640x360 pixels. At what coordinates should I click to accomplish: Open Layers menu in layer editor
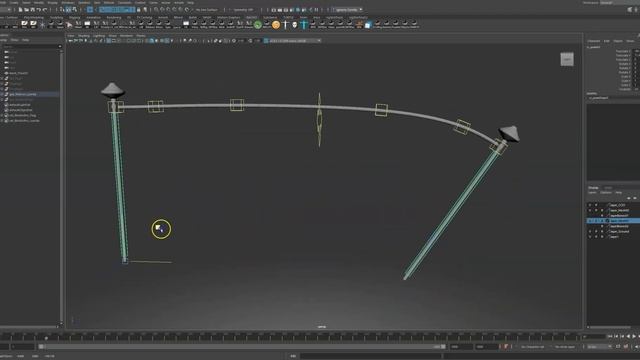(592, 193)
